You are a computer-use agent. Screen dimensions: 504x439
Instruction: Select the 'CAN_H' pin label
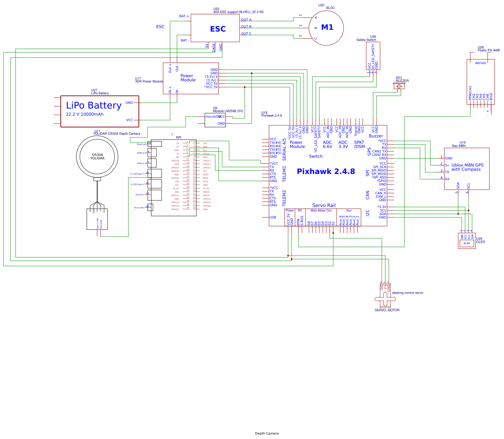[380, 193]
